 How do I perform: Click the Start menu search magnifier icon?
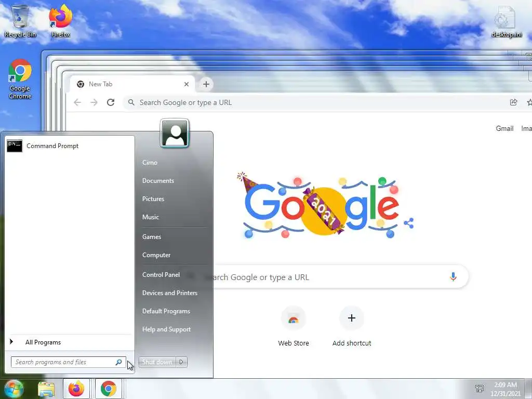coord(118,362)
